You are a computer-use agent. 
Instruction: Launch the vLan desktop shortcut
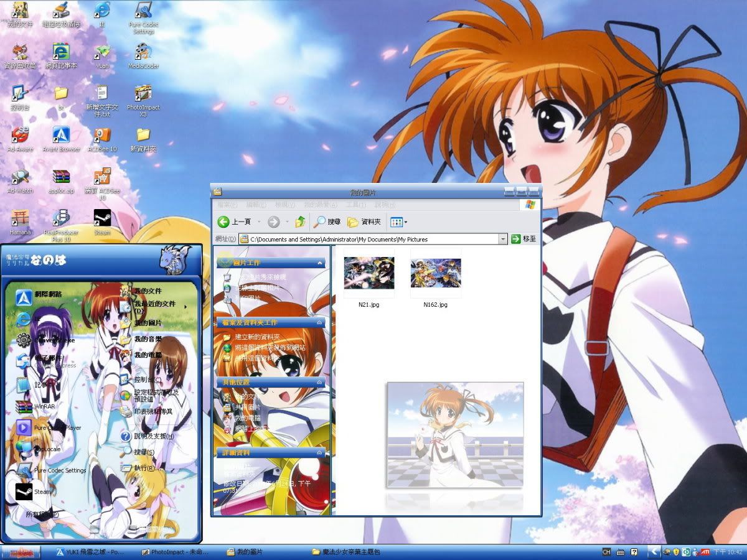point(102,56)
